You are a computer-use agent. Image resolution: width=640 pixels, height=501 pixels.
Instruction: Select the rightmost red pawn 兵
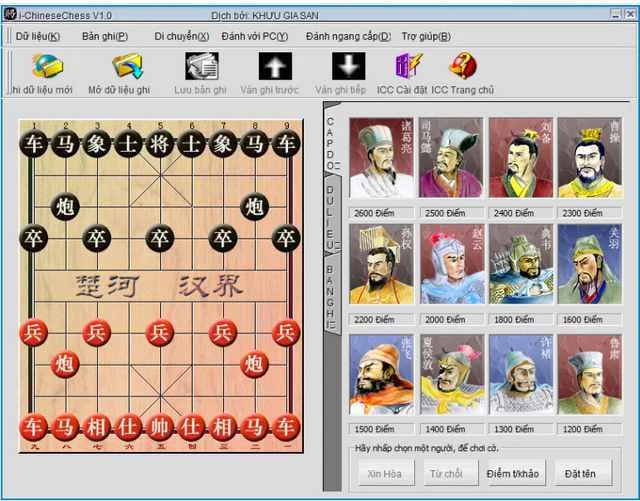click(x=286, y=333)
